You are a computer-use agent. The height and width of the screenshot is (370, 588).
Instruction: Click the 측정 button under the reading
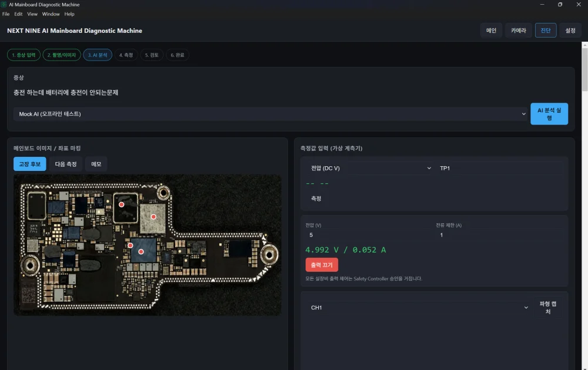coord(316,199)
